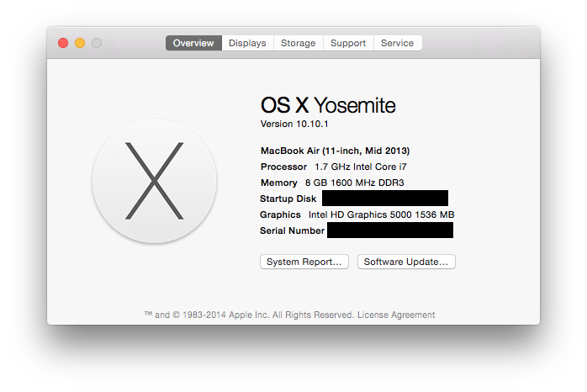This screenshot has height=392, width=587.
Task: Switch to the Overview tab
Action: tap(193, 43)
